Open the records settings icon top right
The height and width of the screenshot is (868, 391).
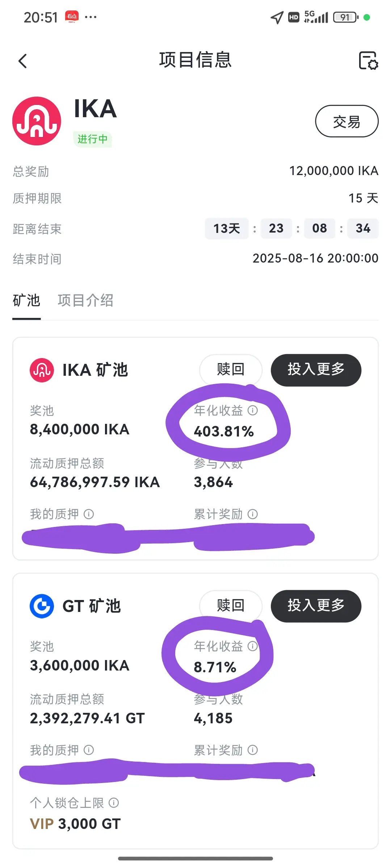point(368,60)
